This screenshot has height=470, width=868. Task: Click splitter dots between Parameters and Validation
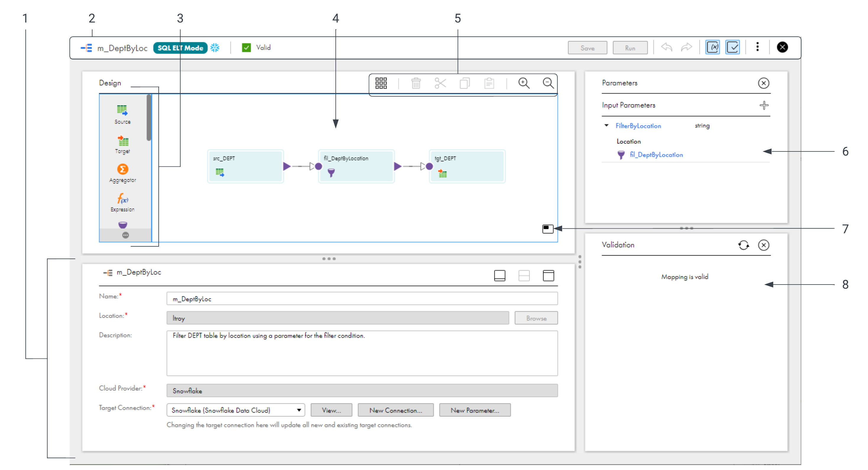[686, 228]
